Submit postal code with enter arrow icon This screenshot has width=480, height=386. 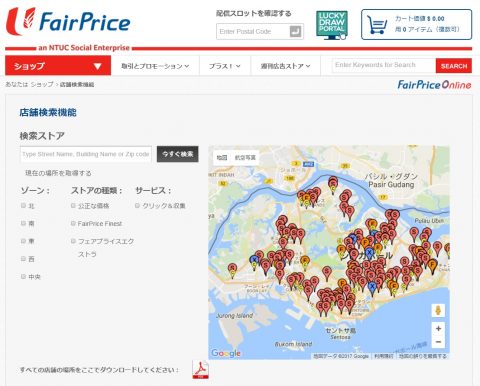pos(295,32)
